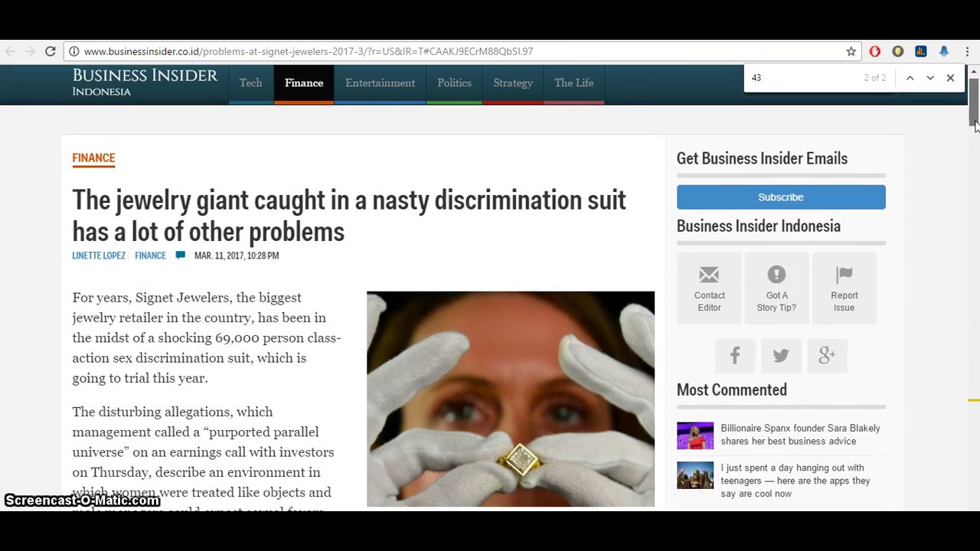Open the Chrome three-dot menu
The image size is (980, 551).
point(967,51)
